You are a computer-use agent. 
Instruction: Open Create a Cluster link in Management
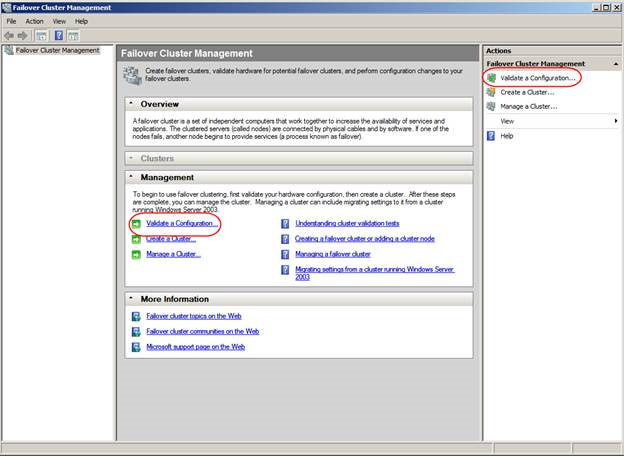(171, 239)
